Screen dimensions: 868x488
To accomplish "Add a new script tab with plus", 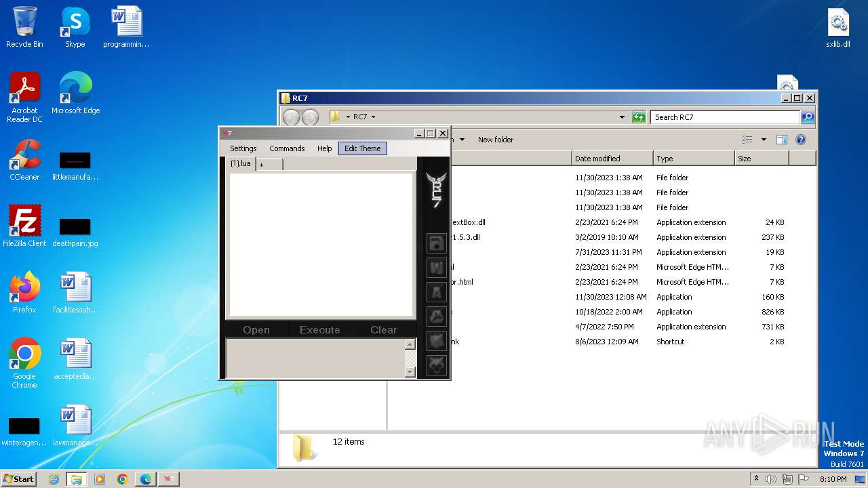I will pyautogui.click(x=269, y=165).
